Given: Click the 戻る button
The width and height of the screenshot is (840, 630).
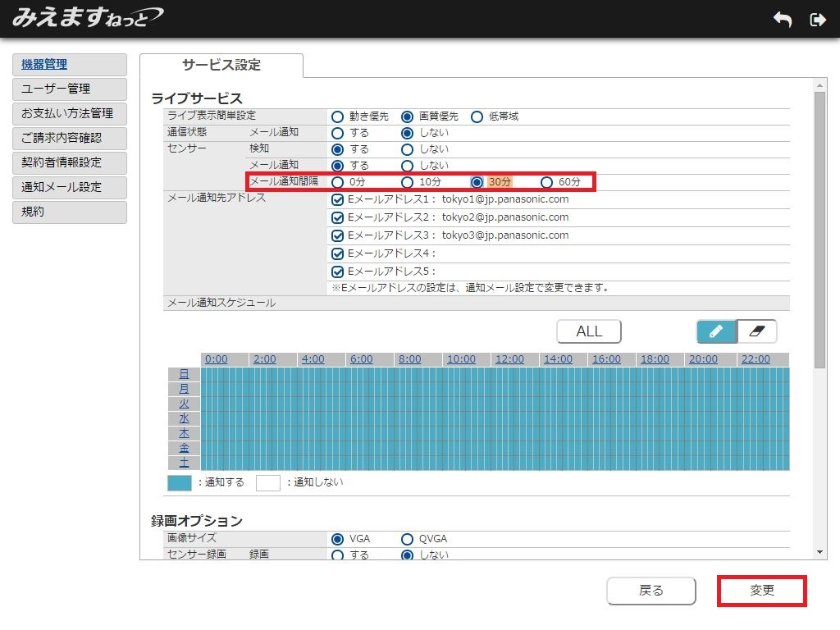Looking at the screenshot, I should pyautogui.click(x=651, y=591).
